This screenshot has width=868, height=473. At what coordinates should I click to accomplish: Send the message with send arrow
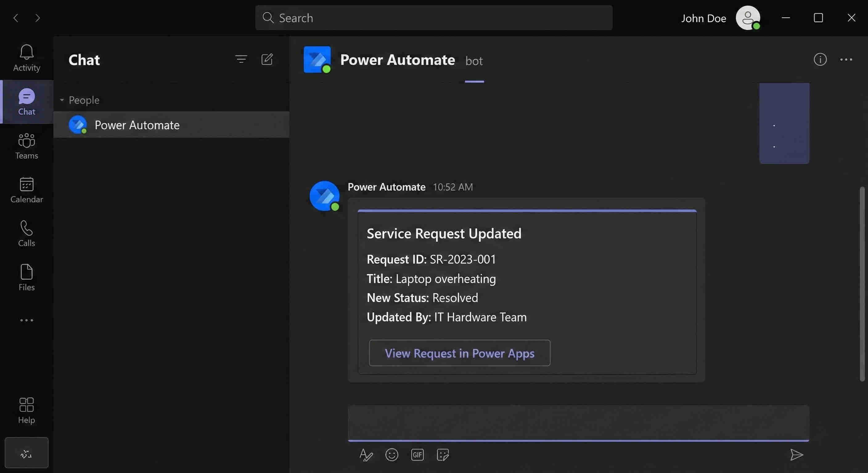click(x=796, y=455)
